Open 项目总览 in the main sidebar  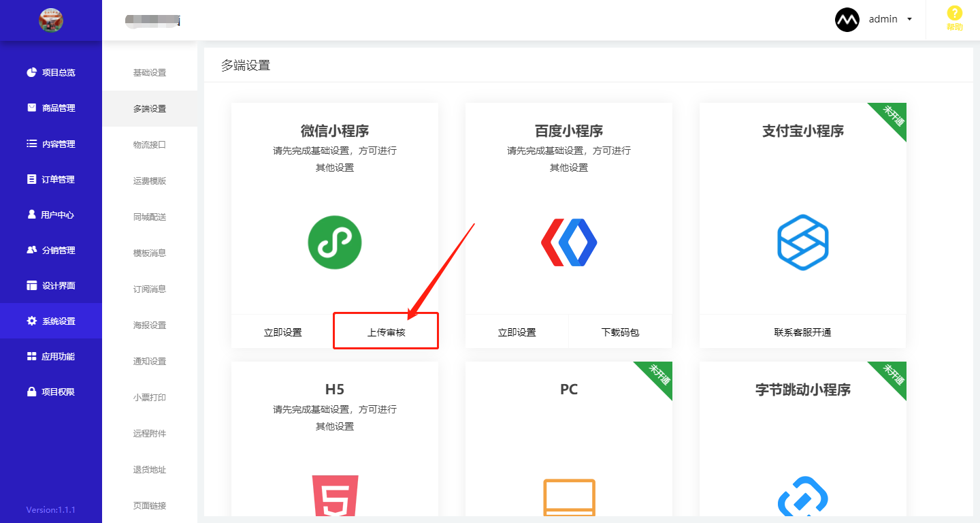point(51,72)
